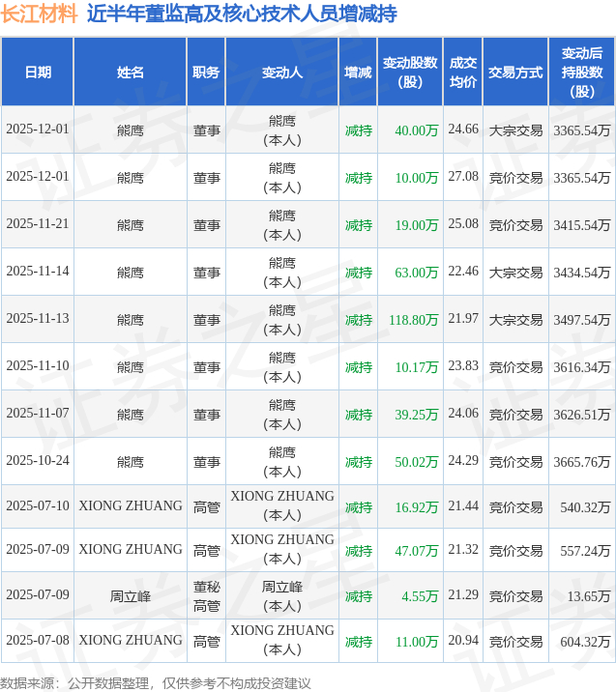616x692 pixels.
Task: Click the 3616.34万 holdings cell
Action: click(x=581, y=366)
